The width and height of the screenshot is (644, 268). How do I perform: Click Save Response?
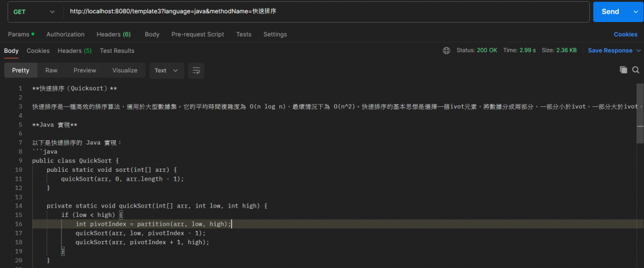pyautogui.click(x=610, y=50)
